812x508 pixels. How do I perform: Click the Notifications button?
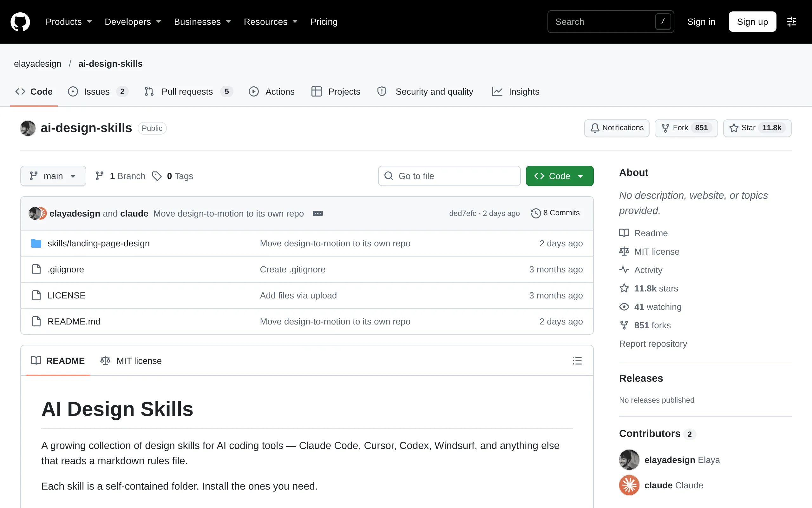point(617,128)
